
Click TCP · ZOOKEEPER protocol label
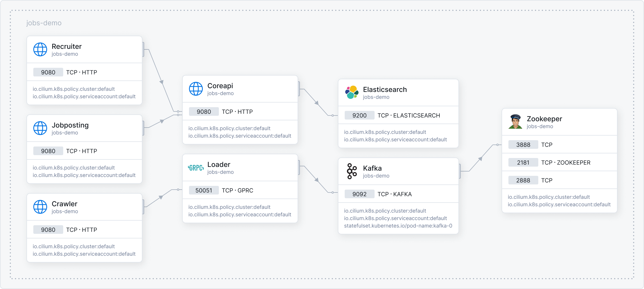point(566,163)
